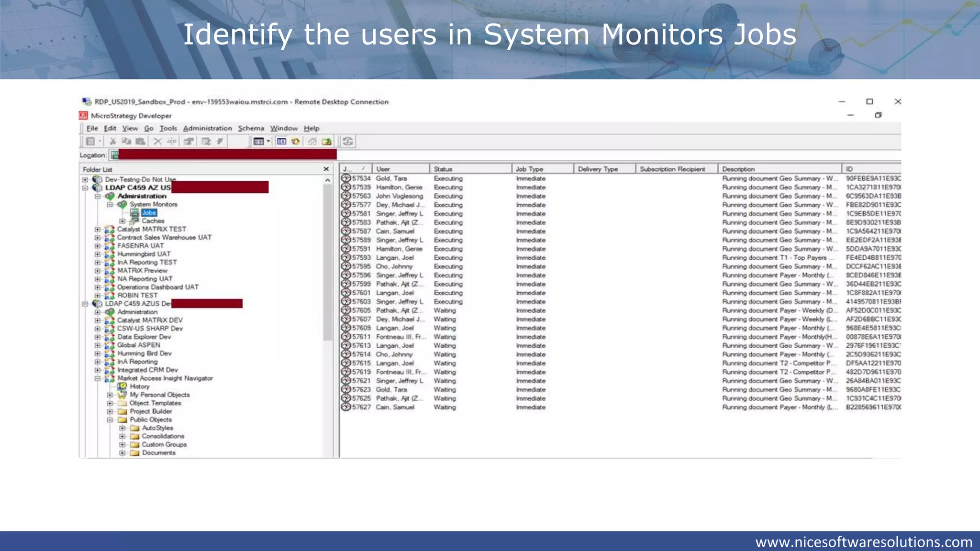Click the FASENRA UAT project icon
980x551 pixels.
tap(110, 246)
